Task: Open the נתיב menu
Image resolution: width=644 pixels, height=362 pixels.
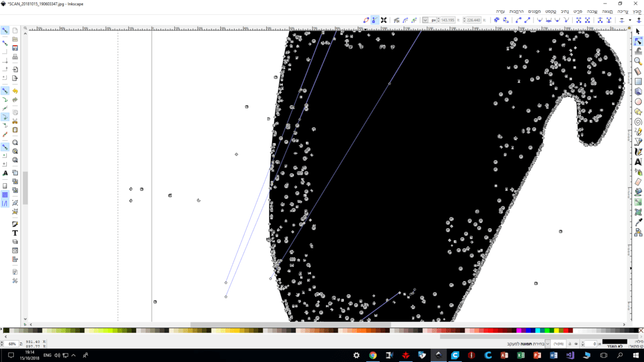Action: (565, 11)
